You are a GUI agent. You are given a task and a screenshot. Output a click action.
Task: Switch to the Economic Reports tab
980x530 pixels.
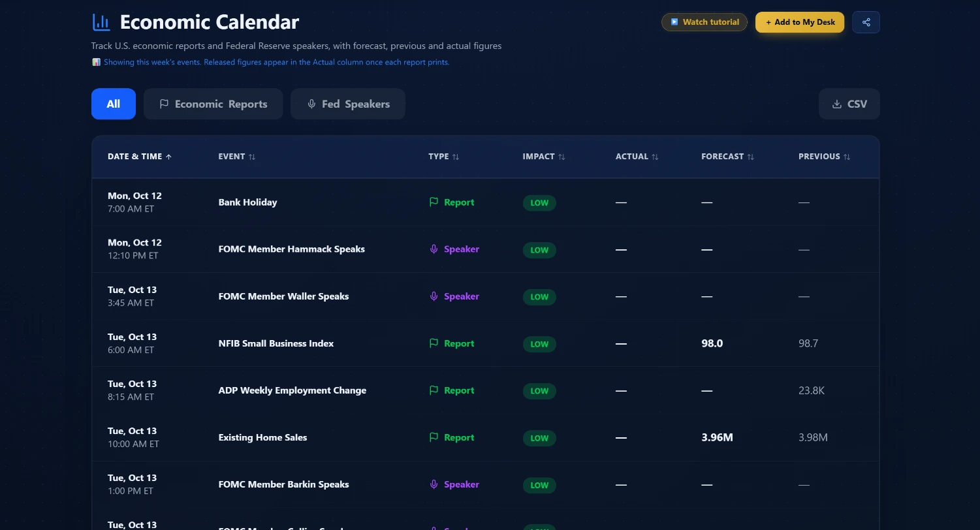(x=213, y=104)
